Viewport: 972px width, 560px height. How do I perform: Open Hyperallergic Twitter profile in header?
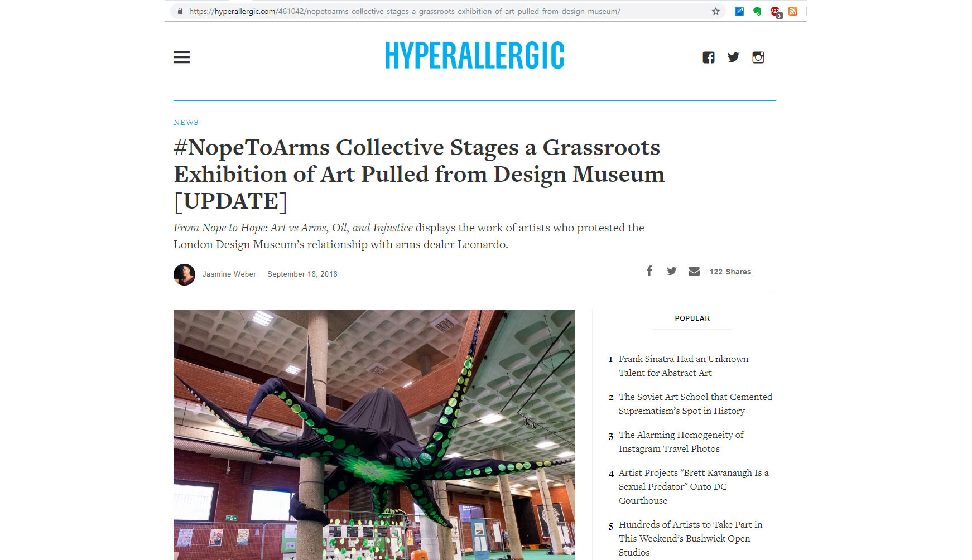click(733, 57)
